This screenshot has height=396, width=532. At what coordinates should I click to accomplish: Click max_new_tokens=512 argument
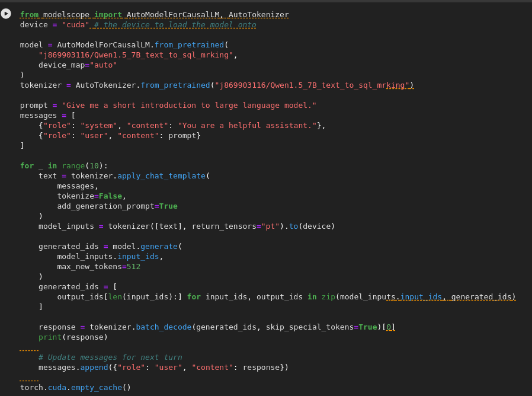pyautogui.click(x=99, y=267)
